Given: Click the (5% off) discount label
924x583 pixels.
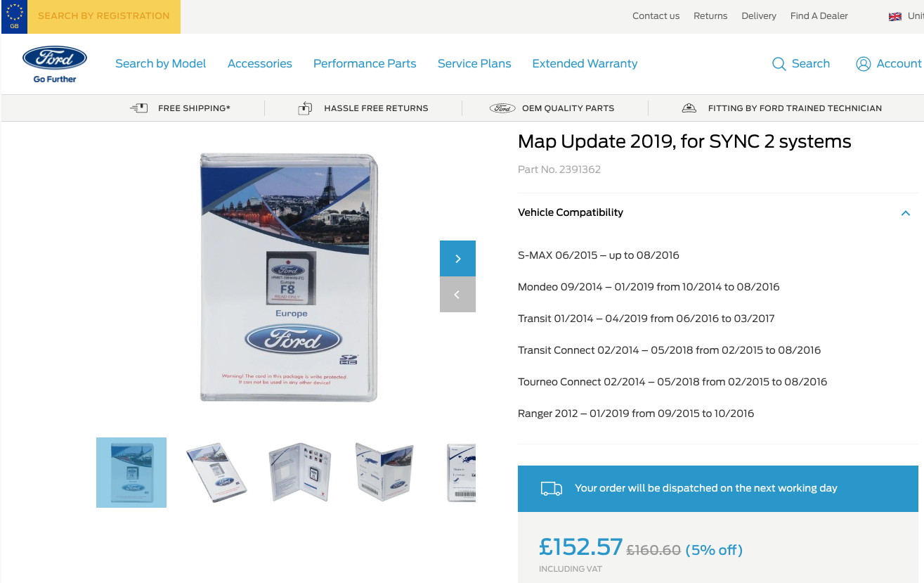Looking at the screenshot, I should click(x=714, y=550).
